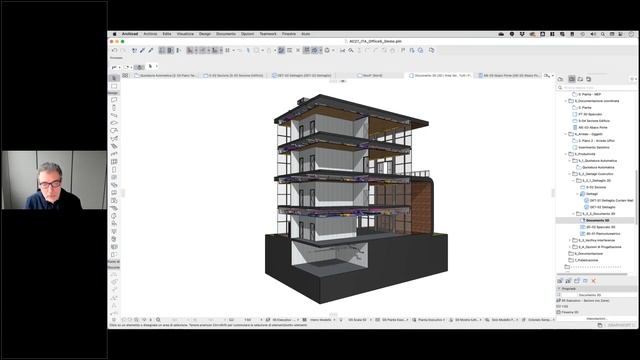
Task: Open the Finestra menu
Action: point(289,34)
